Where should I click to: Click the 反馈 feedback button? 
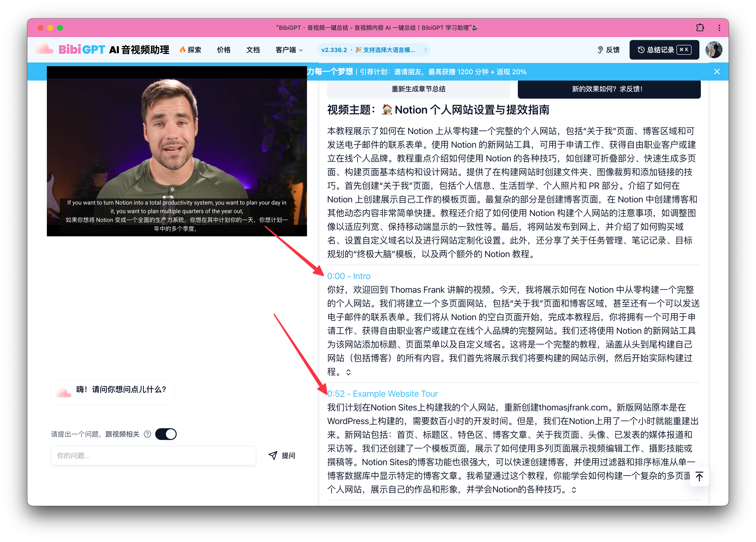tap(609, 50)
